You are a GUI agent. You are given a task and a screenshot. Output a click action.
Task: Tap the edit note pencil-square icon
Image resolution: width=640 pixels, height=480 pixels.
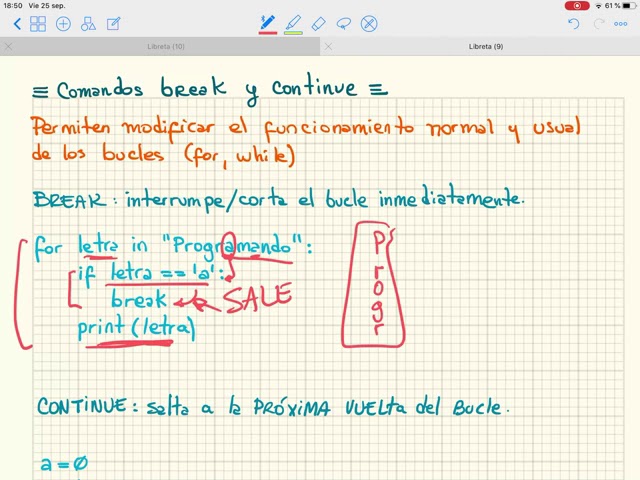coord(113,24)
